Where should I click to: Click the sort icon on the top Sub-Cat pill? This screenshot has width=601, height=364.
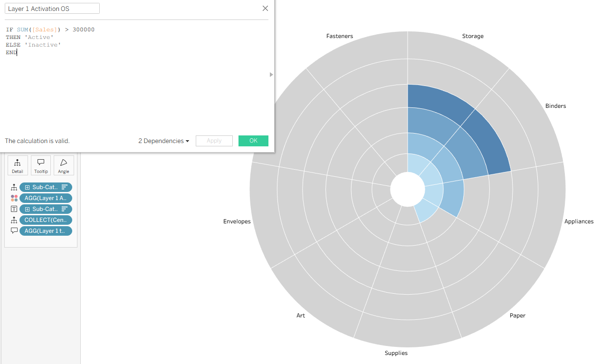[64, 187]
